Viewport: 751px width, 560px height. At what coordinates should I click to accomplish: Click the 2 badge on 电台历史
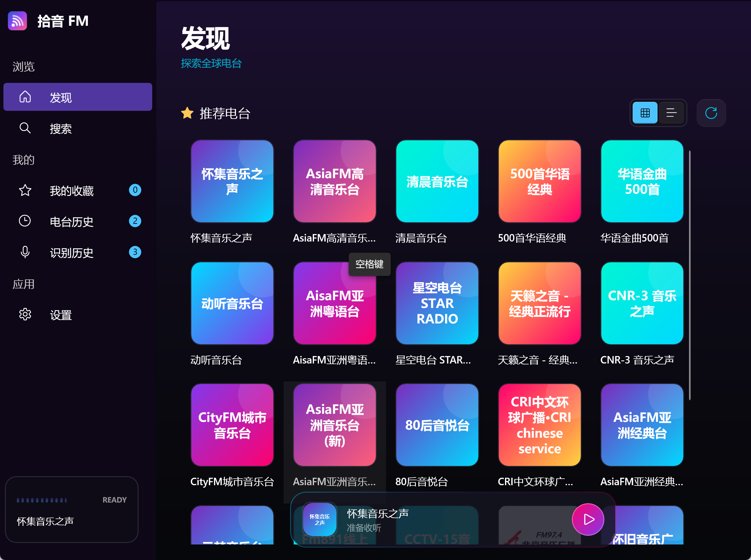point(135,221)
